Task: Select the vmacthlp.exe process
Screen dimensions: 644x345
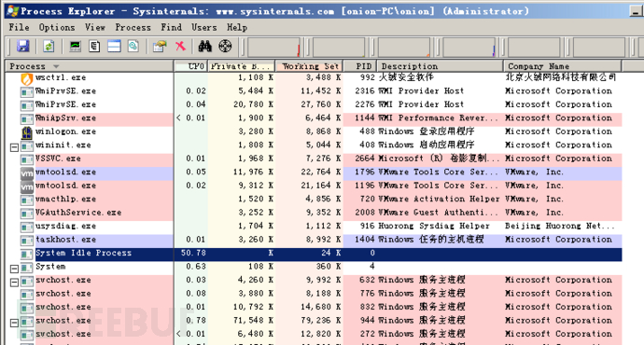Action: point(65,199)
